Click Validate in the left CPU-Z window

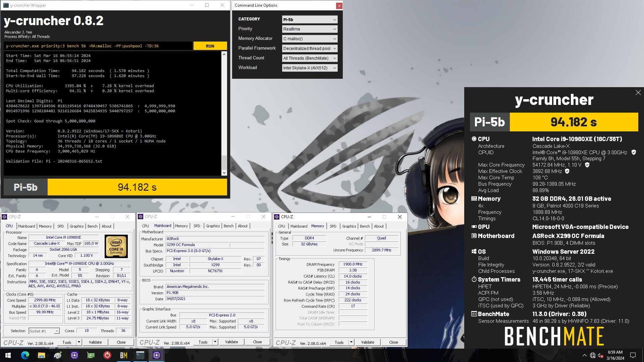pos(95,342)
